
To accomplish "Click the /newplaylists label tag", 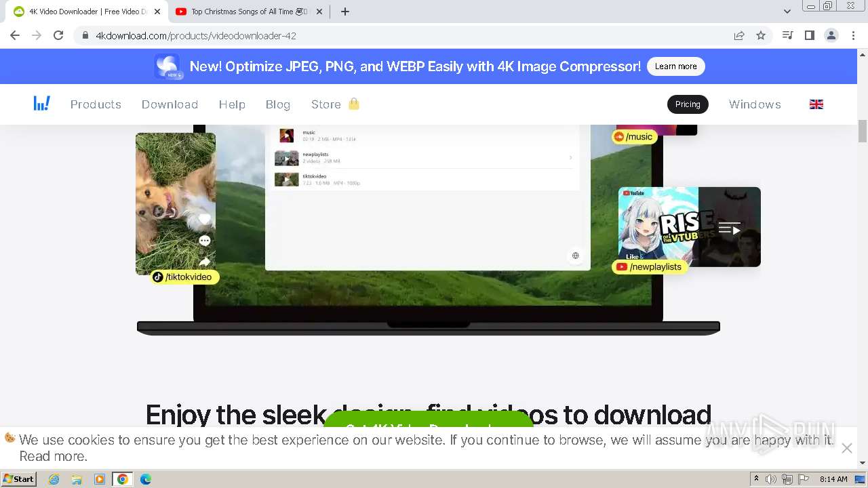I will 650,267.
